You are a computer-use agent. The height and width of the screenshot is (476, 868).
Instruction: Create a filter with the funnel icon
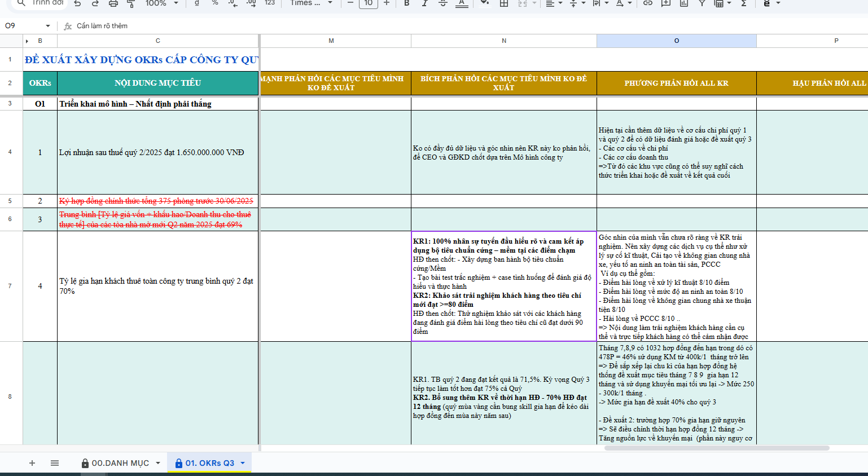pos(702,3)
